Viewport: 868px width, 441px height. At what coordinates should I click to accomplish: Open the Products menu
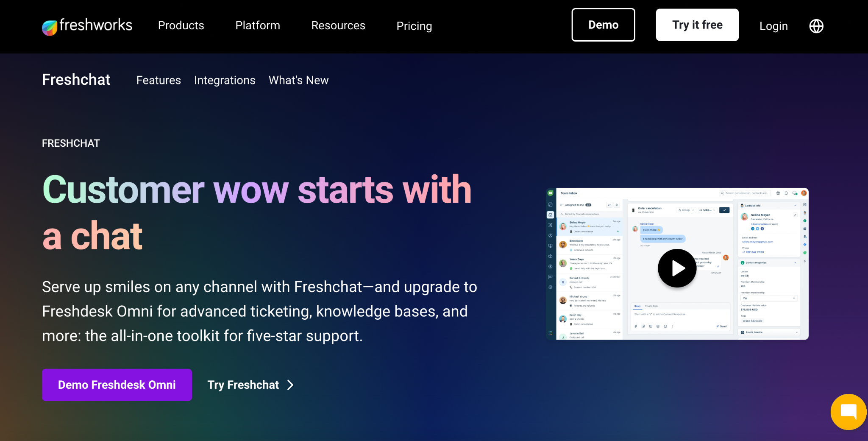[181, 25]
